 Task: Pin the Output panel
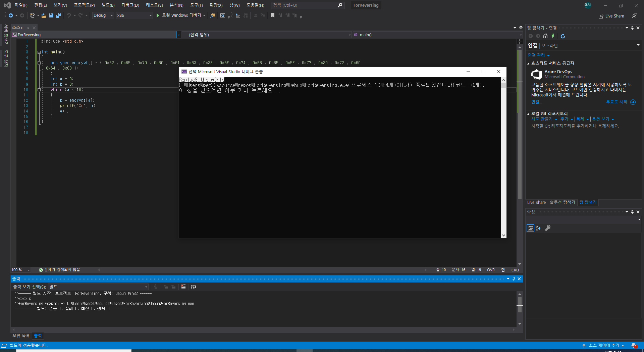tap(514, 279)
